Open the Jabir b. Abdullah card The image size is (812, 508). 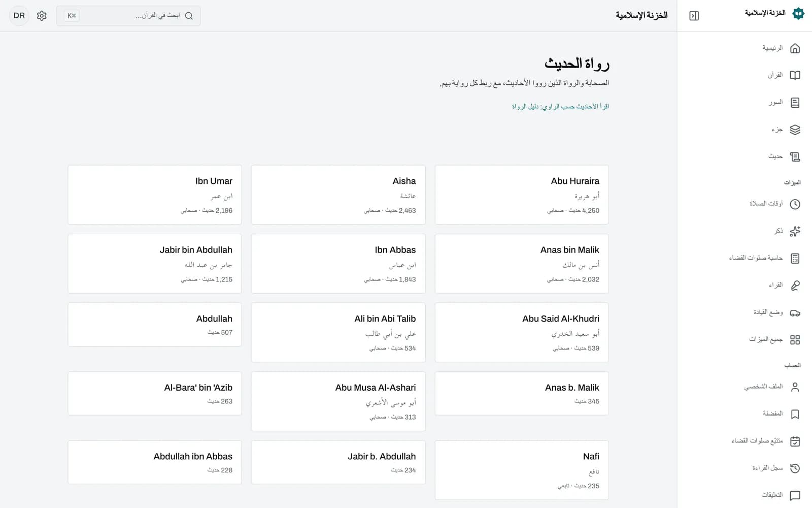[x=338, y=462]
